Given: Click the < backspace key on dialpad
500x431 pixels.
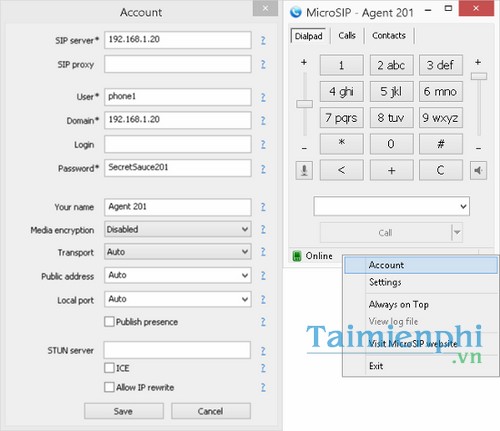Looking at the screenshot, I should (x=342, y=170).
